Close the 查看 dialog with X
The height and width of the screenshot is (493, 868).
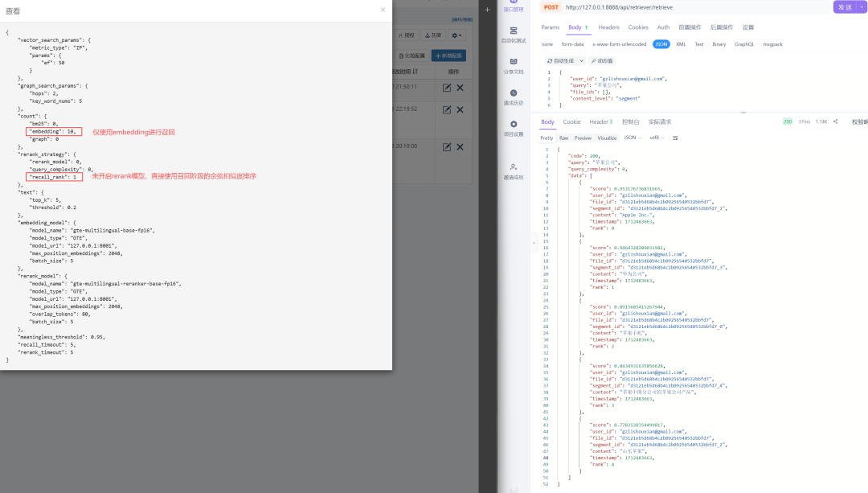click(383, 10)
